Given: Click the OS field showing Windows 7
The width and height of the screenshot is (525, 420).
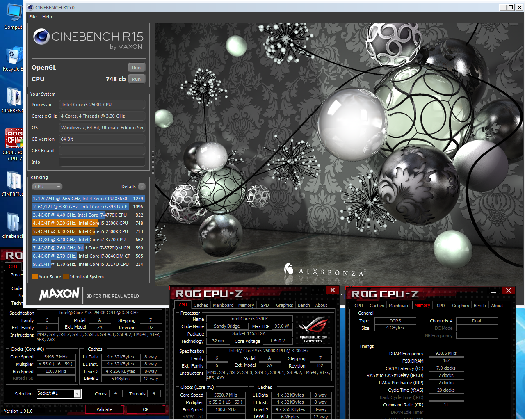Looking at the screenshot, I should 102,128.
